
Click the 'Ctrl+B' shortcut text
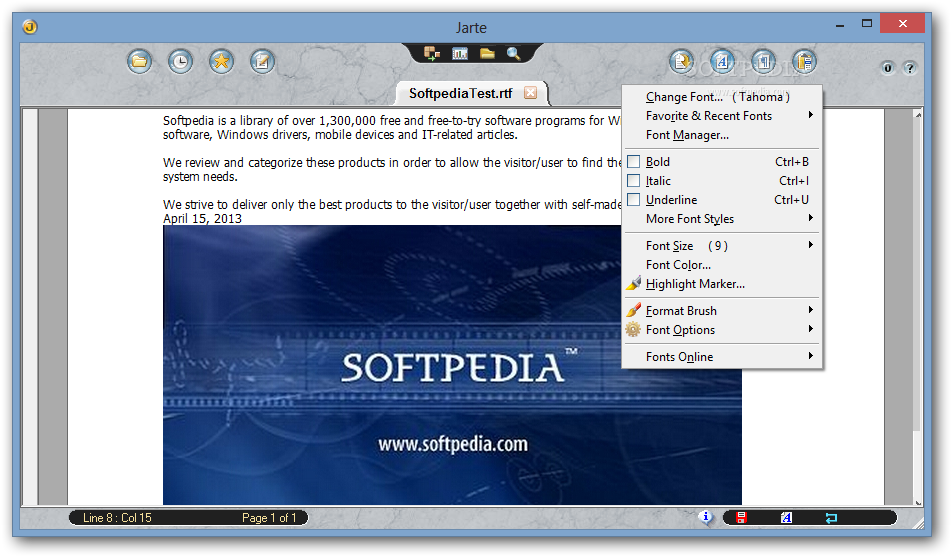(792, 162)
